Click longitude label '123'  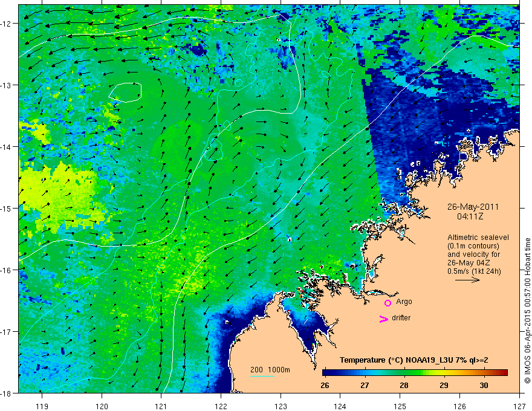point(281,406)
